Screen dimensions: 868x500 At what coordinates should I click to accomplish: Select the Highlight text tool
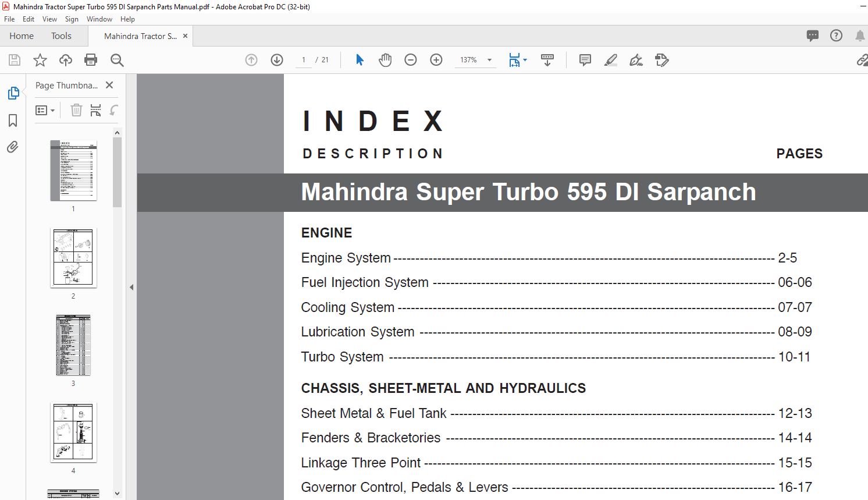click(x=611, y=60)
